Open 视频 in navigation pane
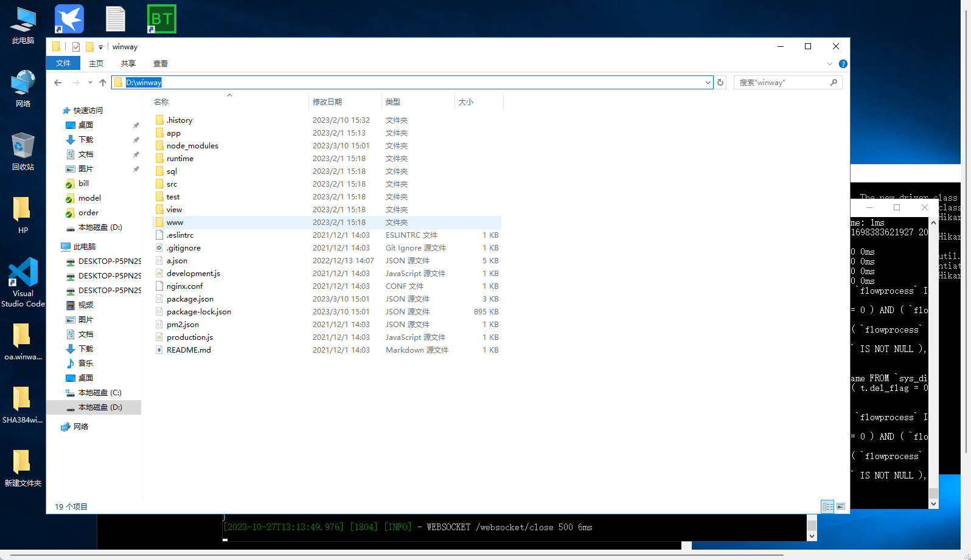 click(x=86, y=305)
